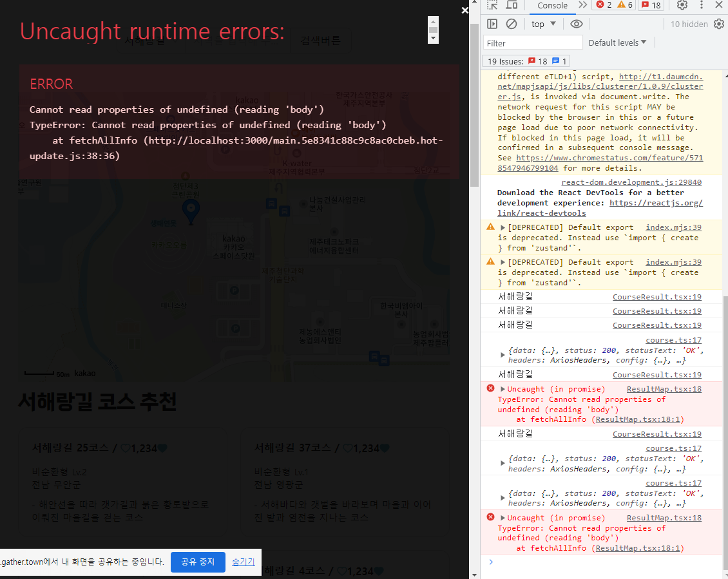The height and width of the screenshot is (579, 728).
Task: Expand the first Uncaught in promise error
Action: pos(503,389)
